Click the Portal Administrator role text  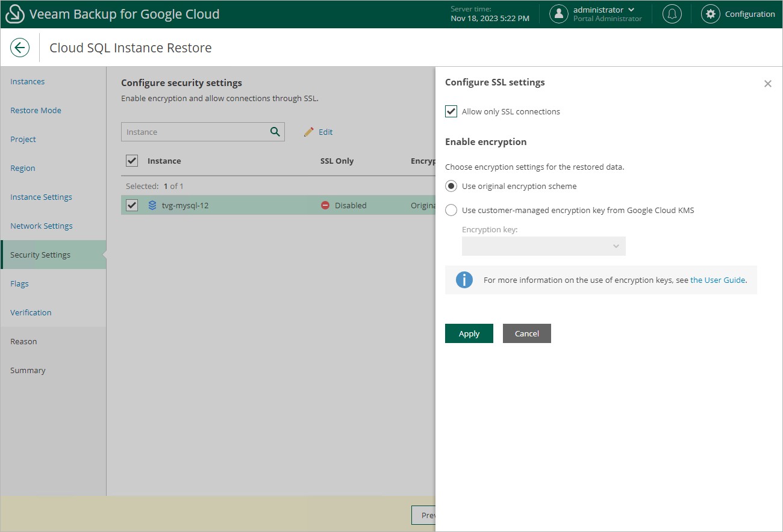(x=608, y=19)
